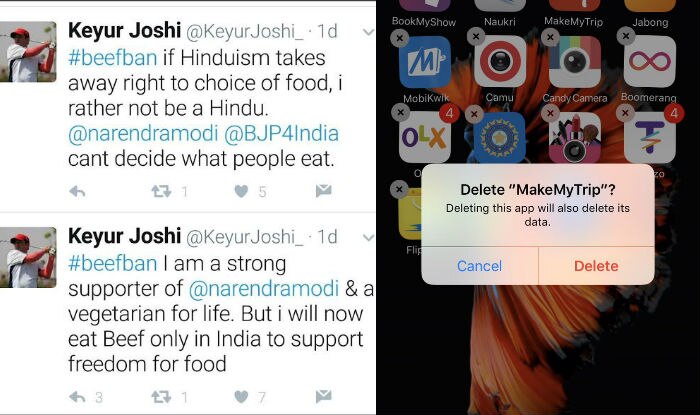Open the @narendramodi mention in second tweet
The image size is (700, 415).
click(264, 288)
